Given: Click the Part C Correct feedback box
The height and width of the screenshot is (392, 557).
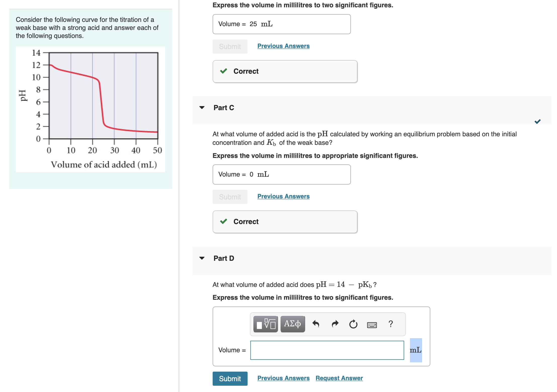Looking at the screenshot, I should point(285,222).
